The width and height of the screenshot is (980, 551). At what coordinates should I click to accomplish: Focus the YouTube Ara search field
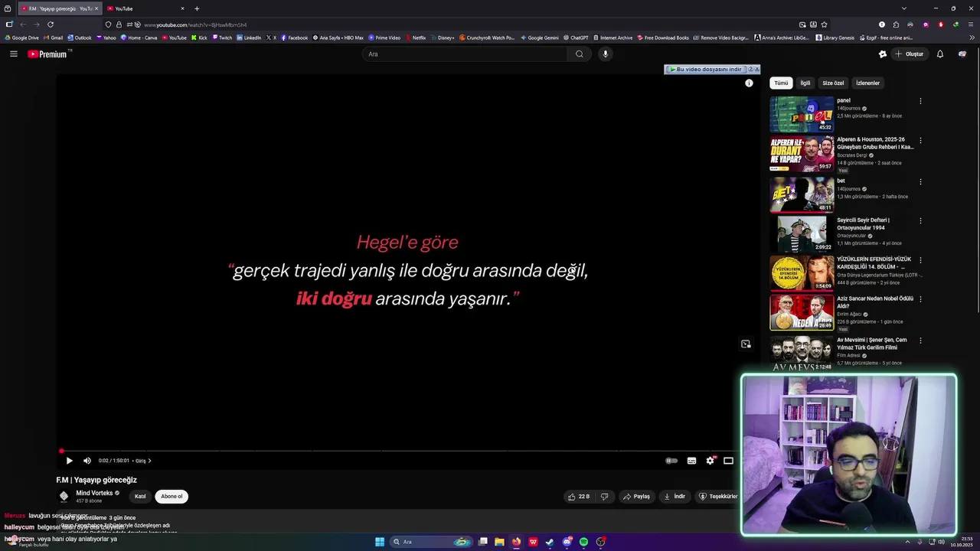[465, 54]
